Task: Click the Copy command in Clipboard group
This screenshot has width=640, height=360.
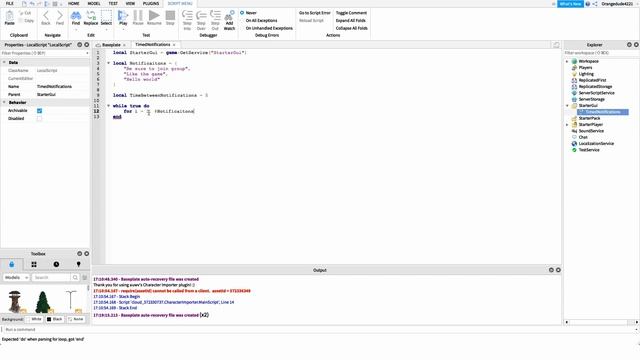Action: [27, 20]
